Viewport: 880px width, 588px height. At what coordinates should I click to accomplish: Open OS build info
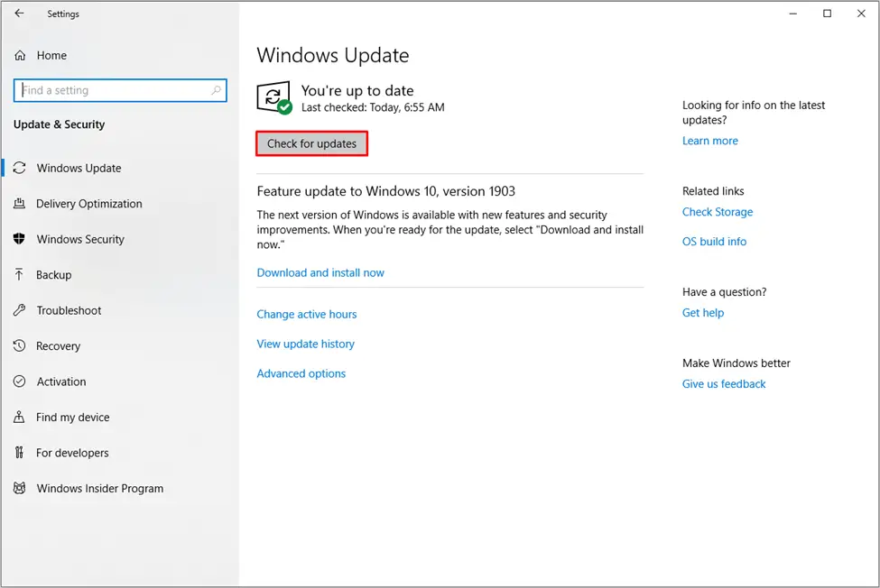tap(714, 242)
